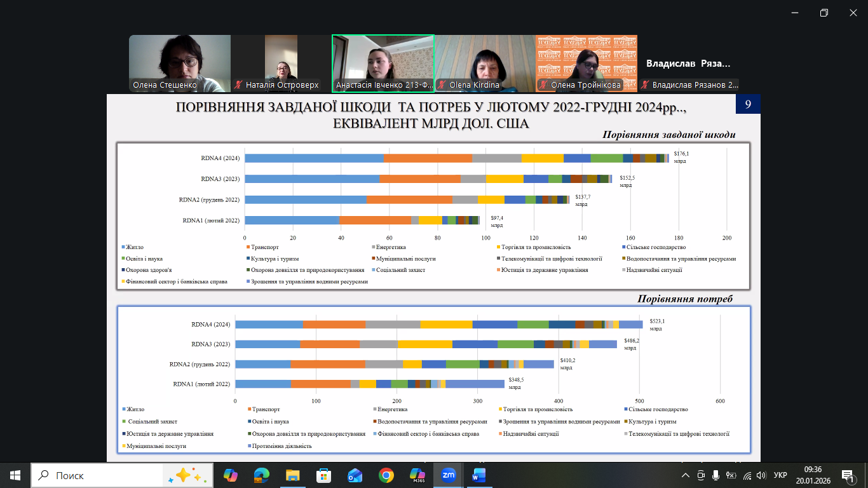This screenshot has height=488, width=868.
Task: Click the muted mic icon on Олена Тройнікова
Action: 543,85
